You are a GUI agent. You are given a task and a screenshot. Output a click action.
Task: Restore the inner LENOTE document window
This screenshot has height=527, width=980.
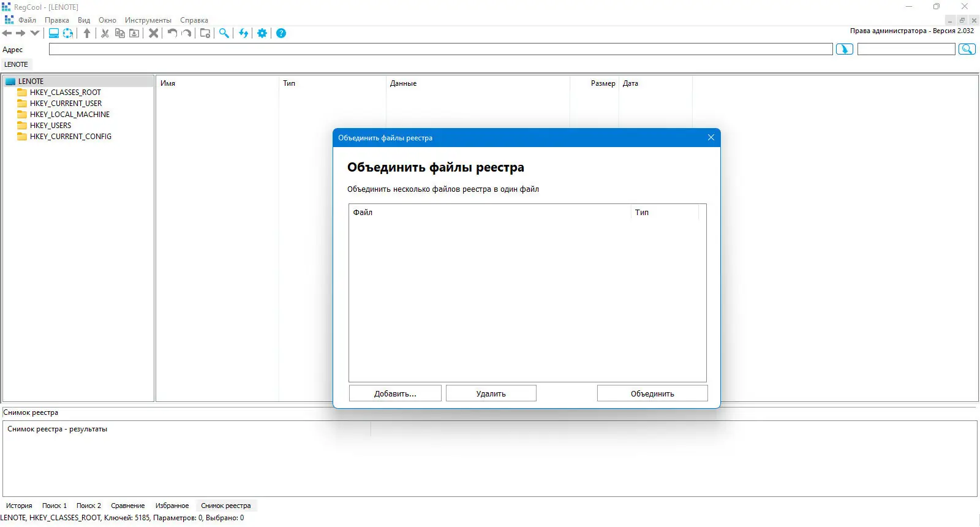click(962, 20)
